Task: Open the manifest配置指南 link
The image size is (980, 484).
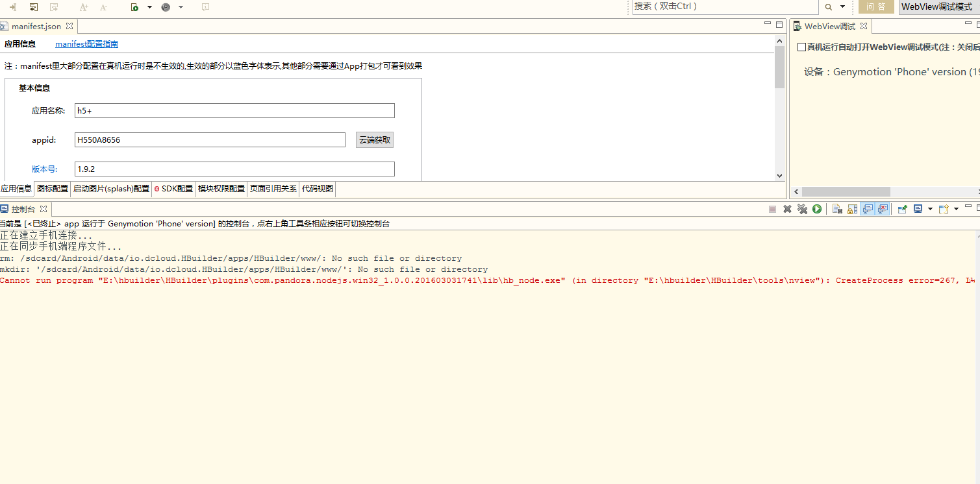Action: point(86,44)
